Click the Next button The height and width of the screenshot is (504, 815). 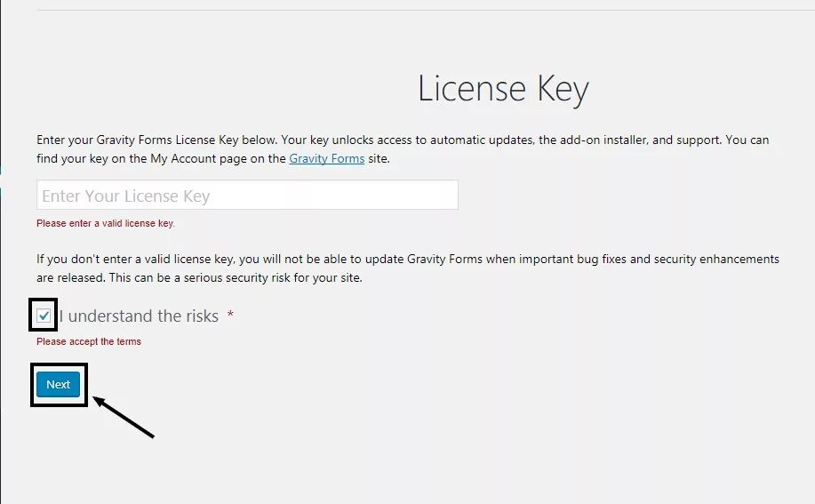coord(58,385)
